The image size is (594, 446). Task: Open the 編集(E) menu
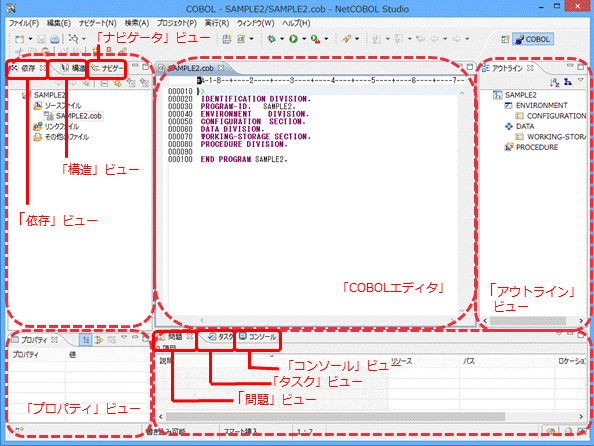click(59, 23)
